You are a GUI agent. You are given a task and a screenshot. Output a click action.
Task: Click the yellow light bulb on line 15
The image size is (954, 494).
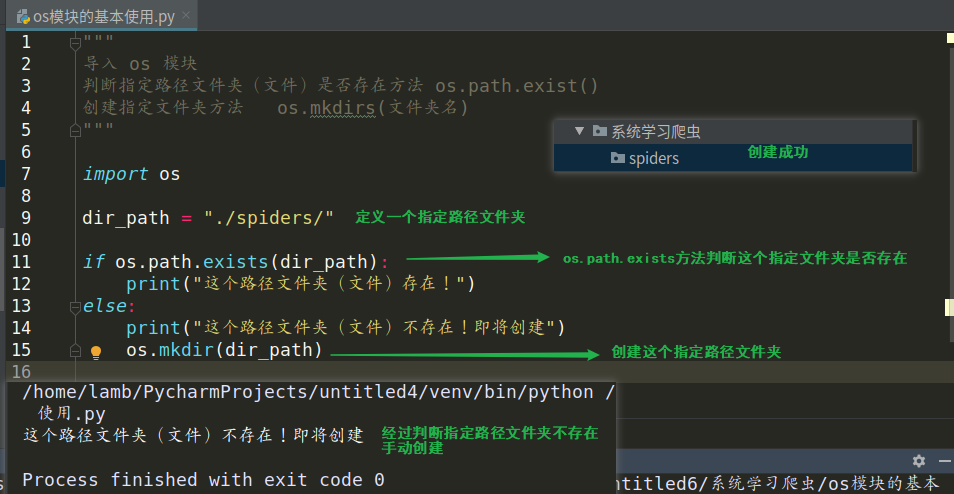tap(96, 352)
